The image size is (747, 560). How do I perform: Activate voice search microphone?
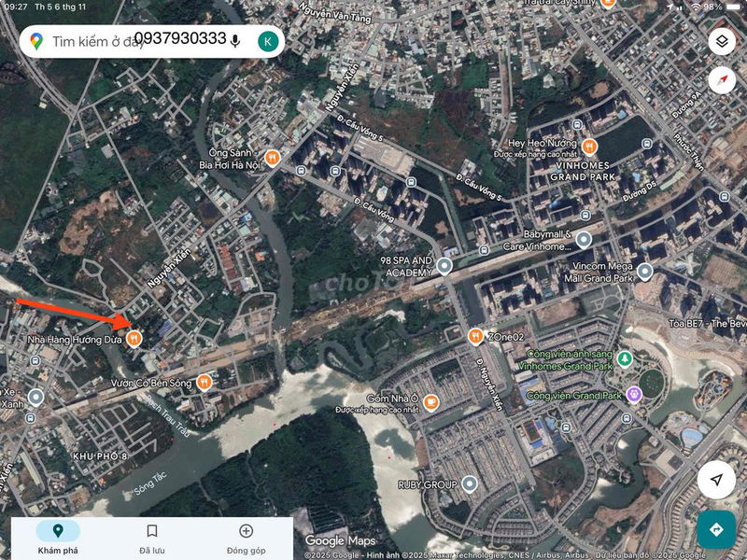pyautogui.click(x=235, y=41)
